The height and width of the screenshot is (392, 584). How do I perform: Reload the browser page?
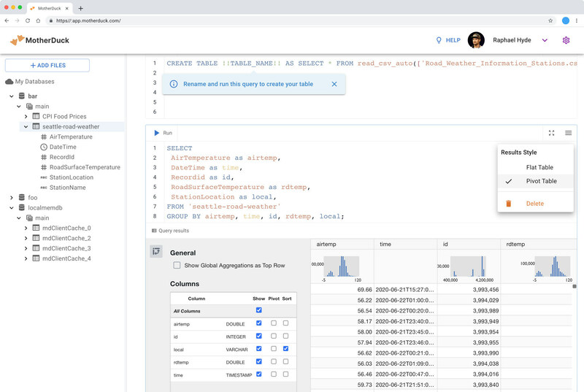[x=28, y=21]
